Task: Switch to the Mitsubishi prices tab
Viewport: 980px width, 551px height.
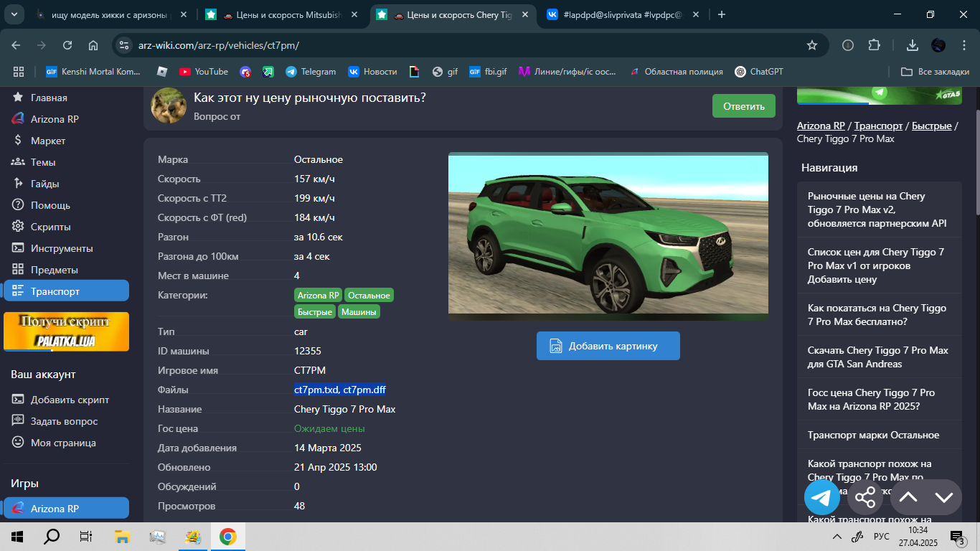Action: pyautogui.click(x=283, y=14)
